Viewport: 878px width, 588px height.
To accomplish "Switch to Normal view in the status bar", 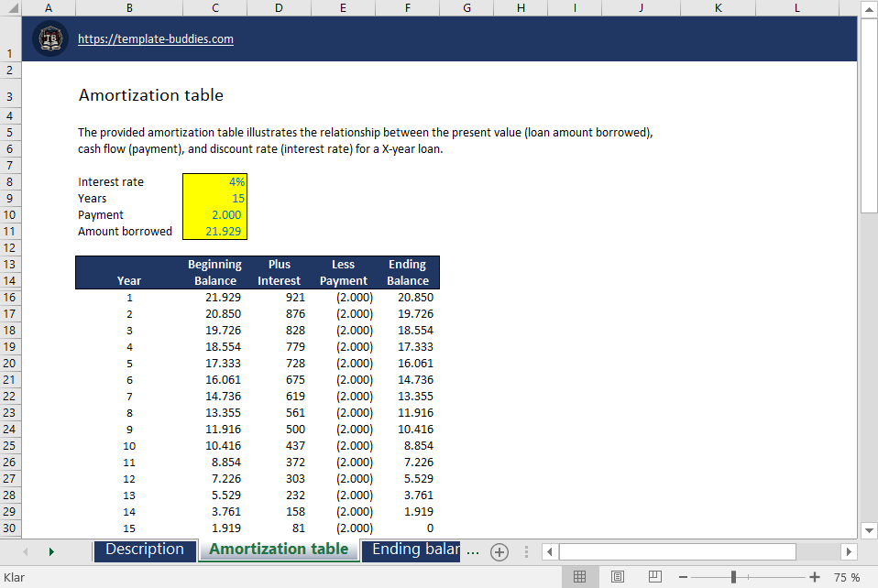I will [x=580, y=577].
